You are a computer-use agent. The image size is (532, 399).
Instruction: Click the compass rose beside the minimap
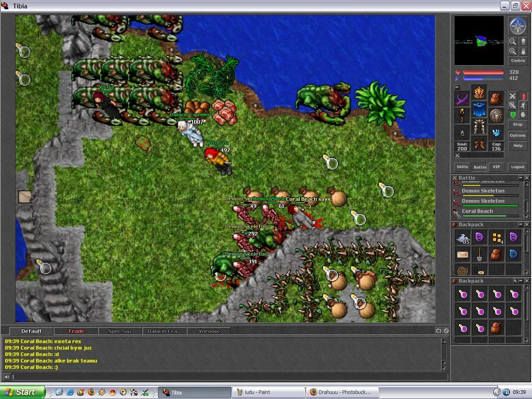pyautogui.click(x=517, y=26)
